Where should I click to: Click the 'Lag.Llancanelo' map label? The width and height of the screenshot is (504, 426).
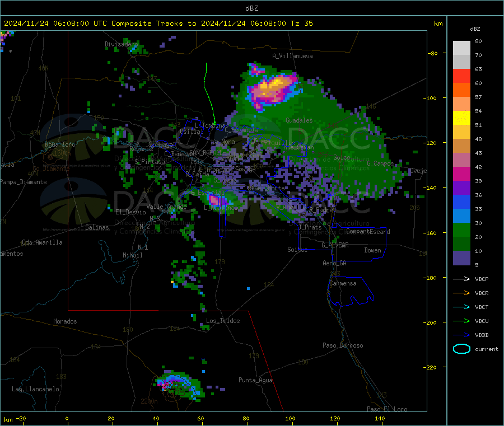[x=35, y=389]
